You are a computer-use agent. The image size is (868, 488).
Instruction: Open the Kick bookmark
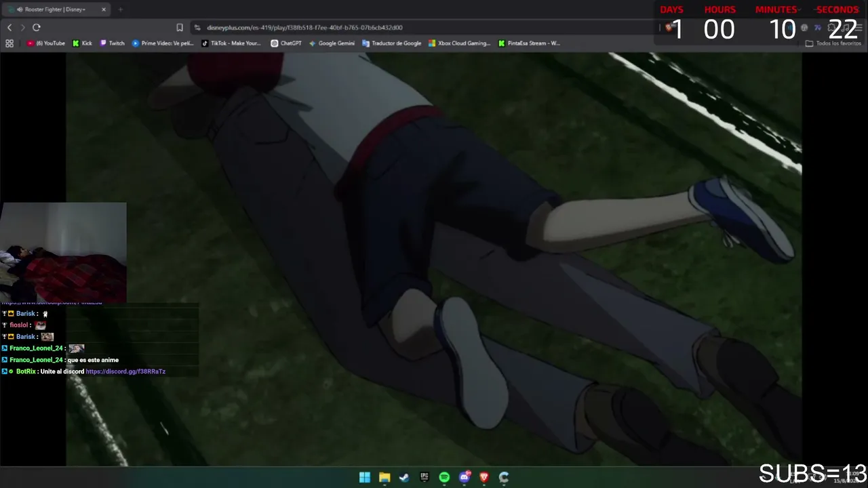point(83,43)
